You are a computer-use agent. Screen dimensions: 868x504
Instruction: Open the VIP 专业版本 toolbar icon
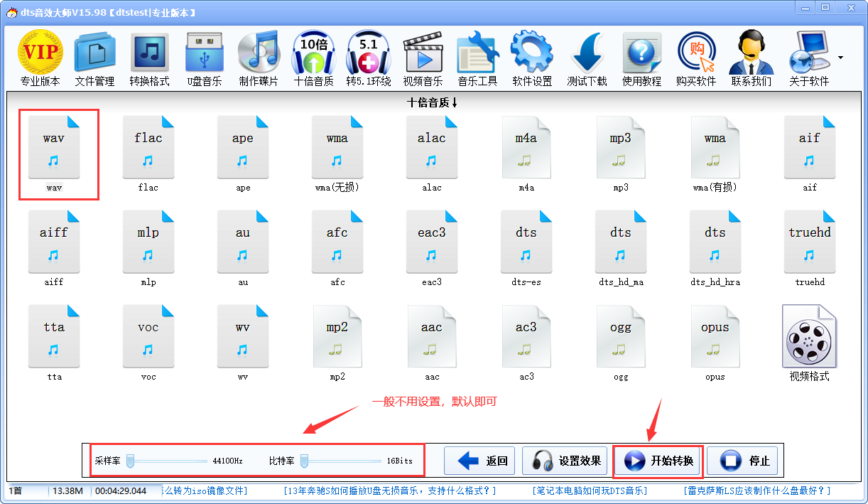click(40, 58)
